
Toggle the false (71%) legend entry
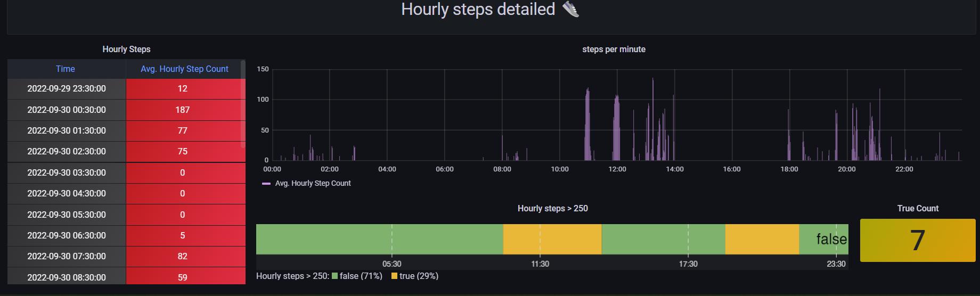coord(360,276)
